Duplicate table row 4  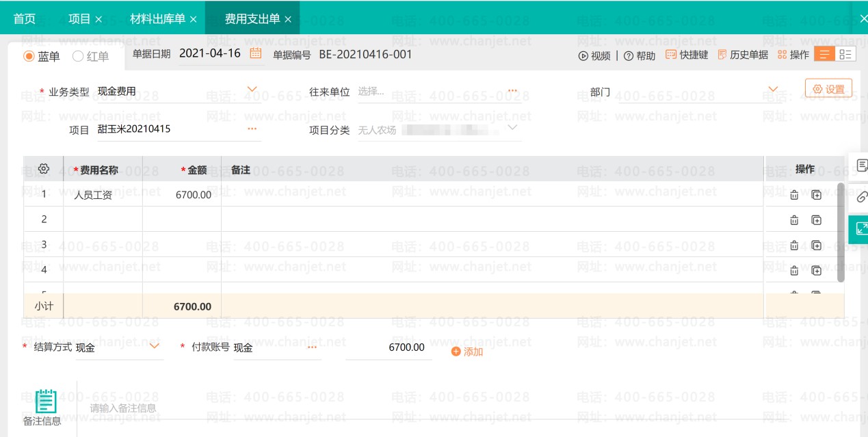816,270
